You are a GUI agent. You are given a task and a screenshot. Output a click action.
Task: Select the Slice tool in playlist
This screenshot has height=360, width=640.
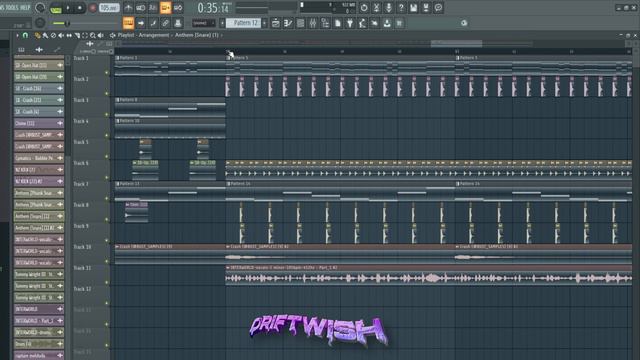click(77, 36)
